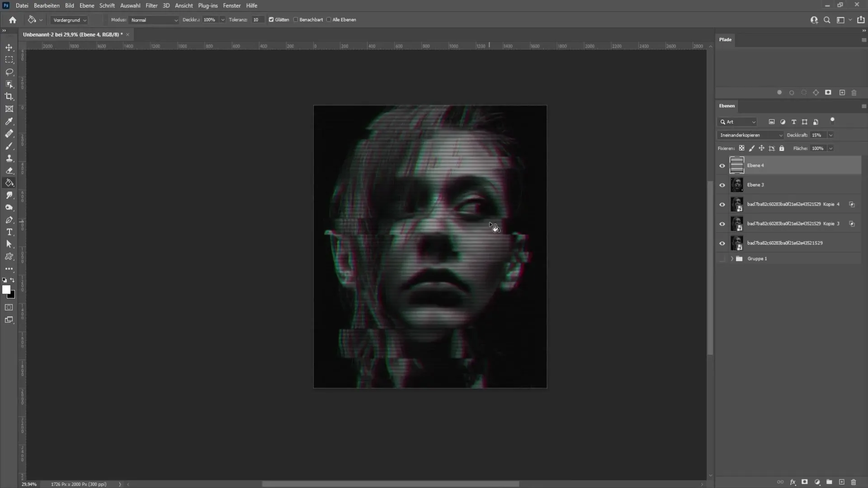868x488 pixels.
Task: Select the Object Selection tool
Action: (9, 84)
